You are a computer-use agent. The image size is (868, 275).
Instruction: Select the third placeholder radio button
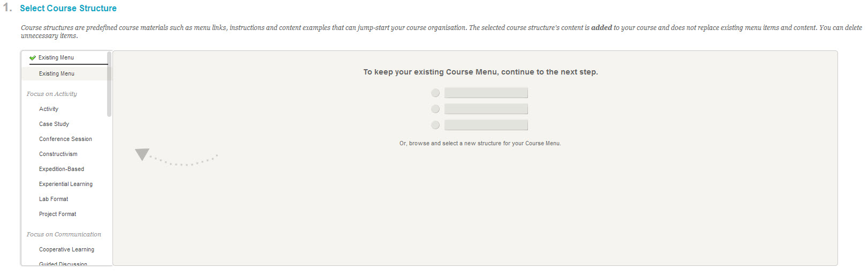coord(435,125)
